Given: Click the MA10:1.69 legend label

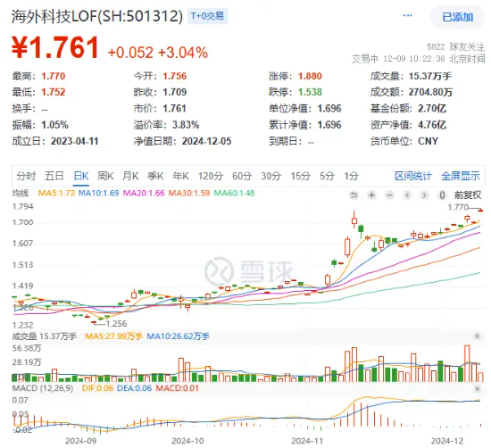Looking at the screenshot, I should (98, 193).
